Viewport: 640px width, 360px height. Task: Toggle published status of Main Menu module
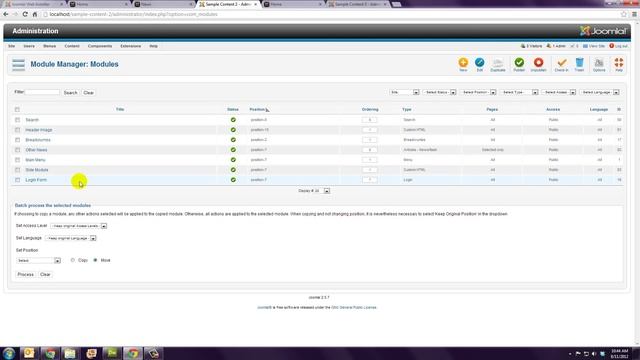point(233,160)
